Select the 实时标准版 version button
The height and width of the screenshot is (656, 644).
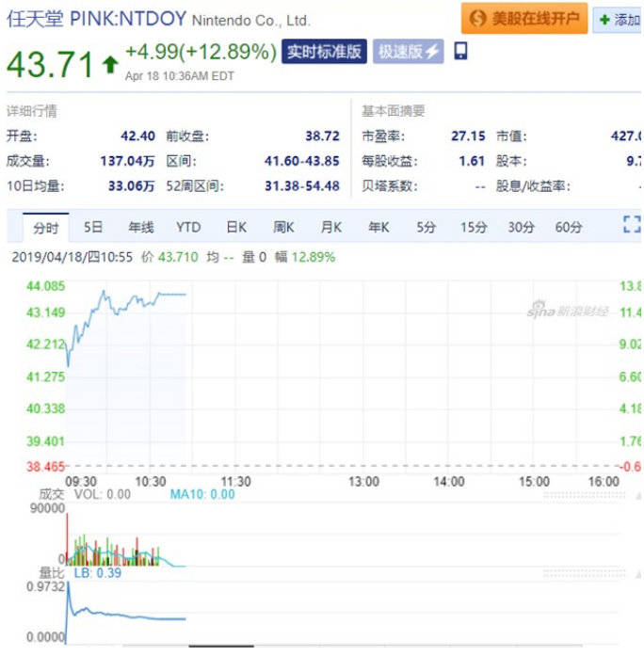324,52
